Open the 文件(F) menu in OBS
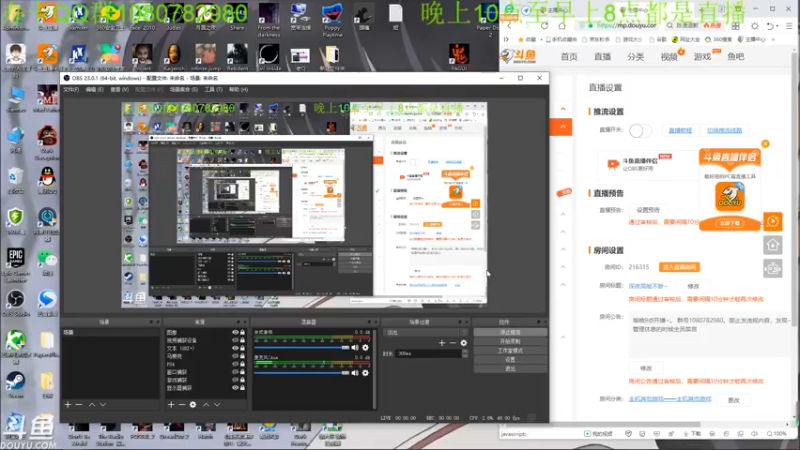 click(x=71, y=90)
